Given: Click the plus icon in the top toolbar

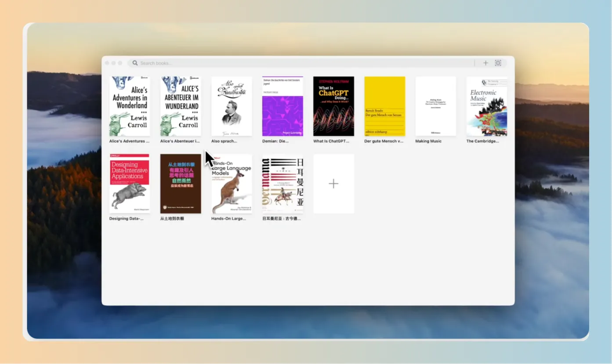Looking at the screenshot, I should point(485,63).
